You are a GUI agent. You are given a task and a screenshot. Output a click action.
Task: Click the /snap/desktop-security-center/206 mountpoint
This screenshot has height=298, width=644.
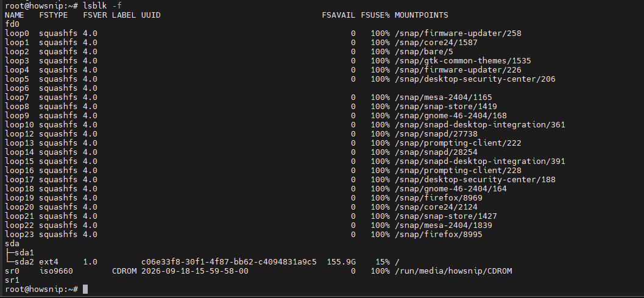(x=475, y=79)
